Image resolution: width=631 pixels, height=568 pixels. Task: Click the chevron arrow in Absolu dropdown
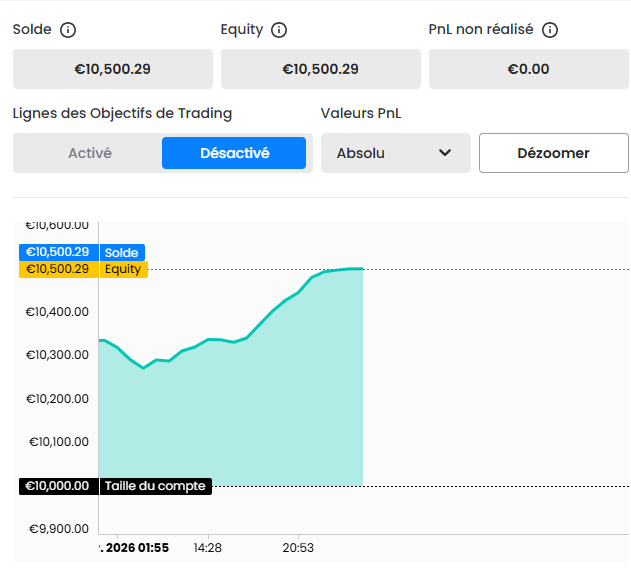point(445,153)
